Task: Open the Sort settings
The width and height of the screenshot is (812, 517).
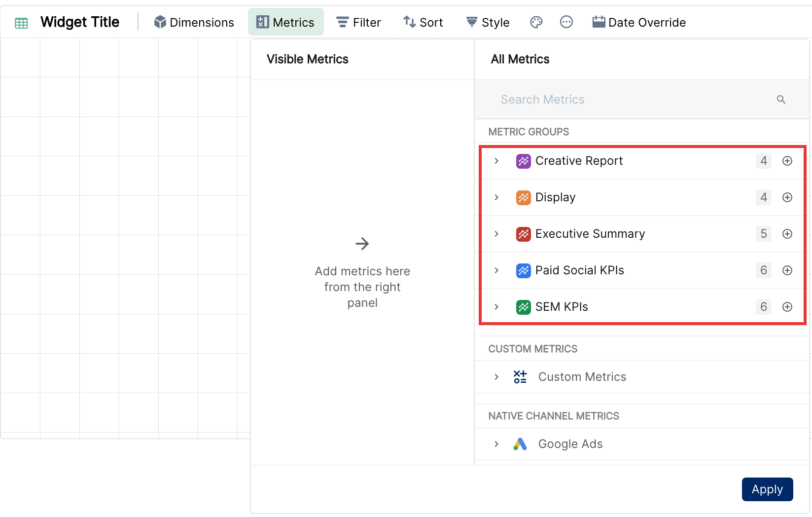Action: click(423, 22)
